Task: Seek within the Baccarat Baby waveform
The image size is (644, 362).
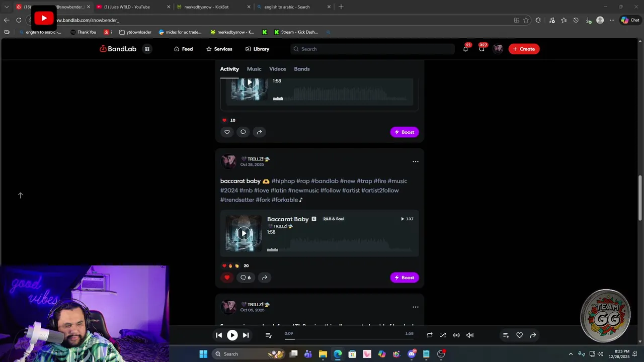Action: 340,245
